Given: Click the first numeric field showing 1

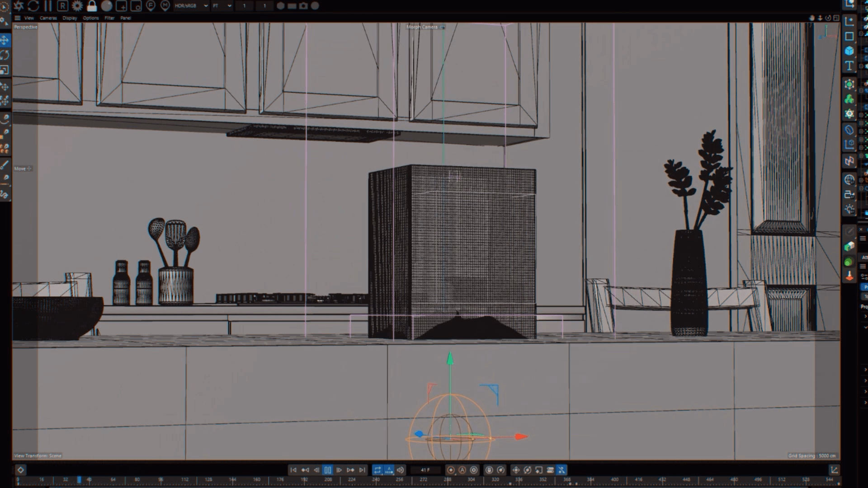Looking at the screenshot, I should [244, 6].
